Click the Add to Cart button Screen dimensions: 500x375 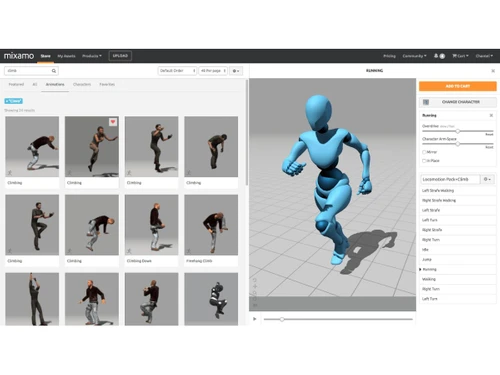[x=458, y=86]
